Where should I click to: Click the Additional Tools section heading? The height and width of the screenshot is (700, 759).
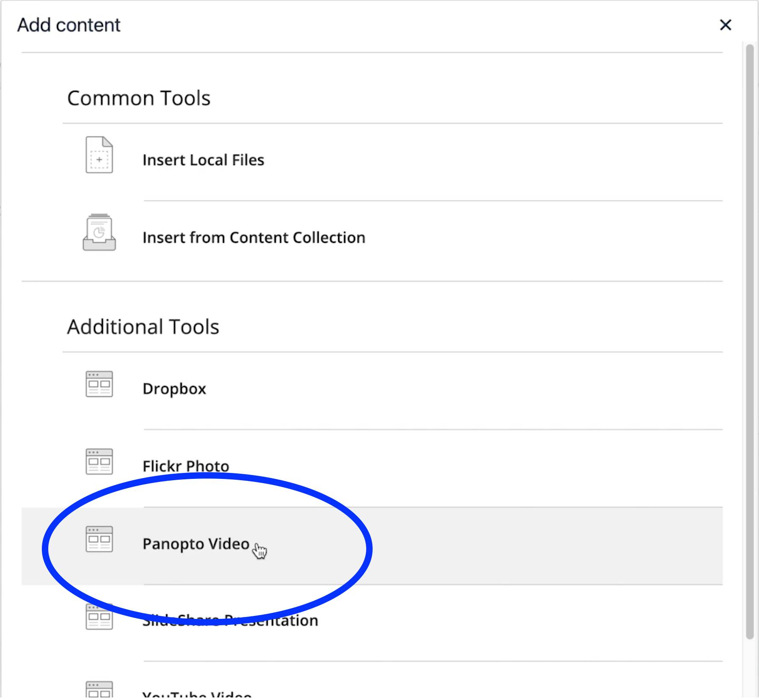click(143, 327)
